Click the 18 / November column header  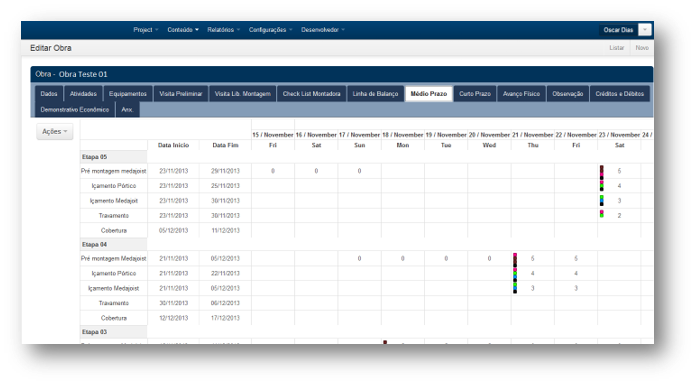pyautogui.click(x=402, y=135)
